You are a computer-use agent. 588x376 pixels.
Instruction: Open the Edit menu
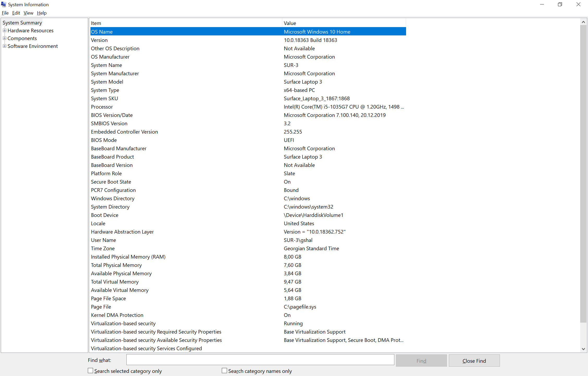16,13
